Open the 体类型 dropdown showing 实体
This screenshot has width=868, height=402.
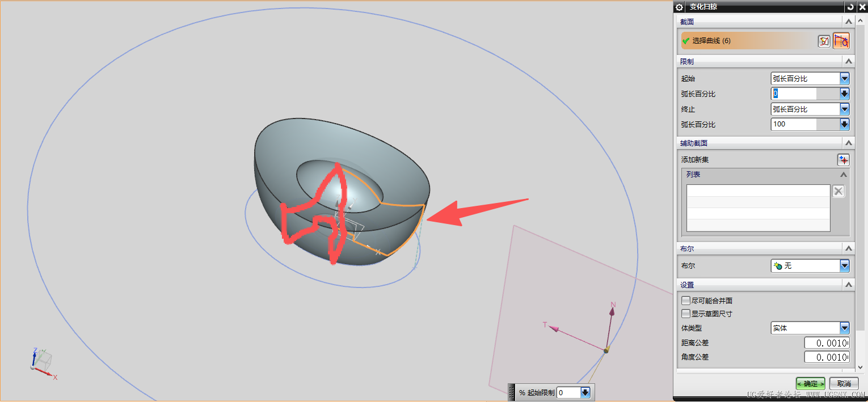(x=845, y=328)
